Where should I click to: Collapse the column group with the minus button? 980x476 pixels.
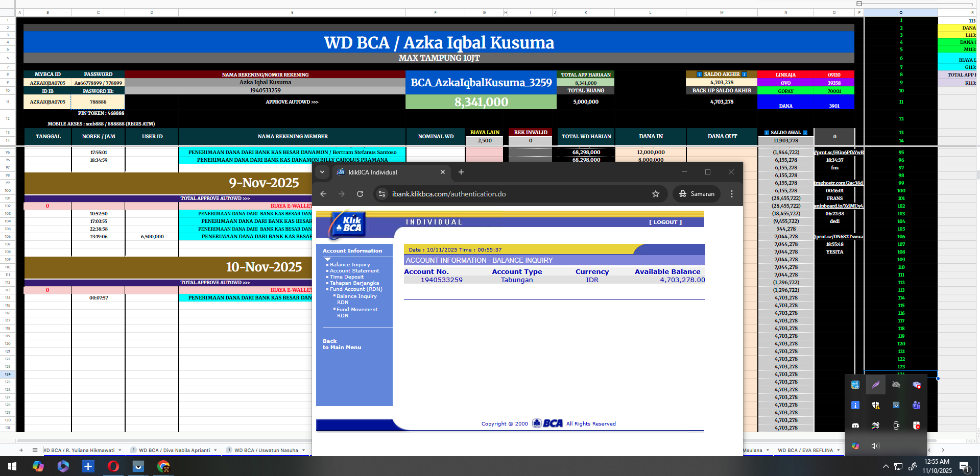click(x=859, y=4)
